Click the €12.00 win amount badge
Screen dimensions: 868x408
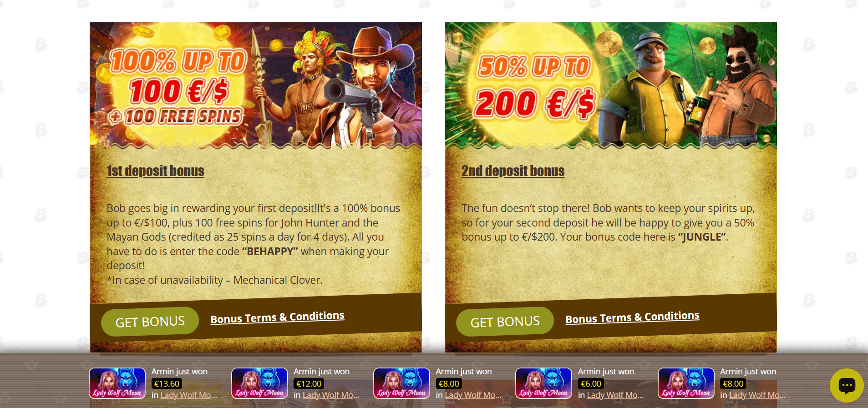(309, 383)
